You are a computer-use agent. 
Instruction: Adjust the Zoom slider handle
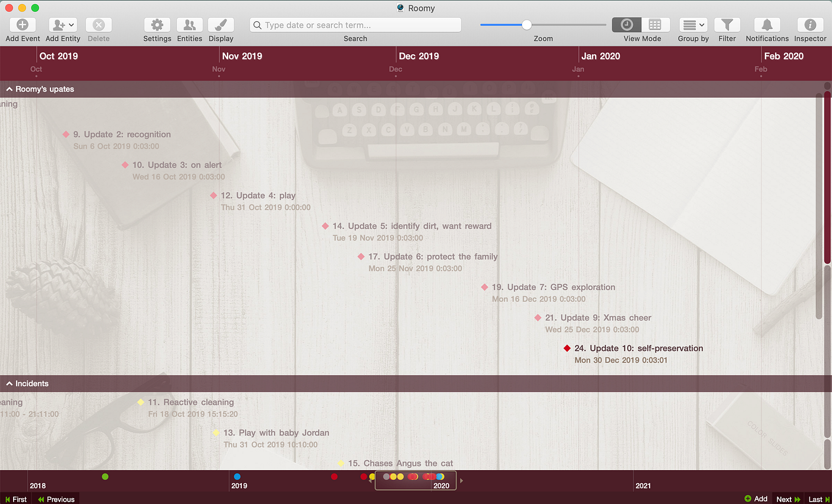[527, 25]
